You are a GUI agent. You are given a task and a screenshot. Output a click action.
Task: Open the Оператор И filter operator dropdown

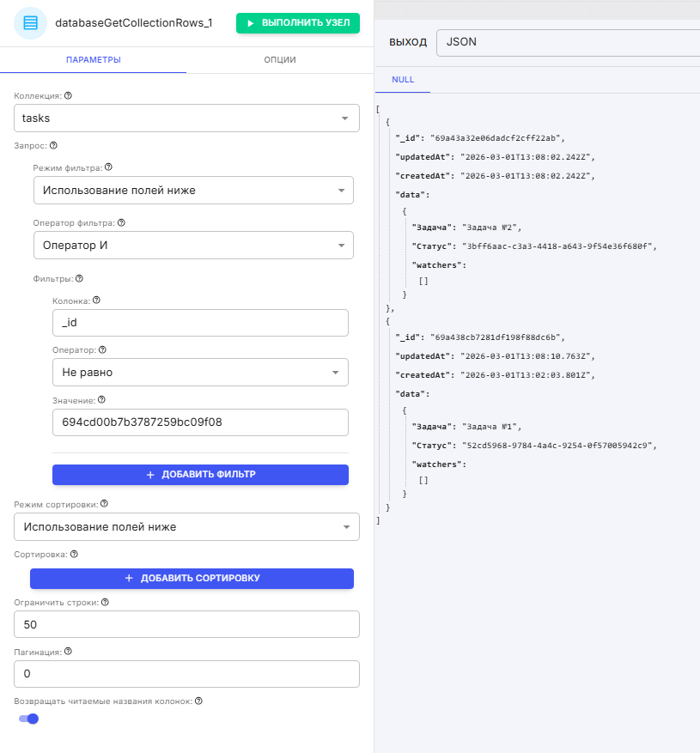point(193,245)
